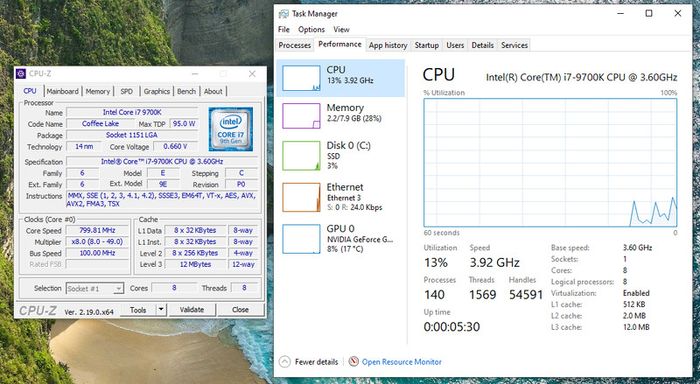Click the Intel Core i7 logo in CPU-Z

230,129
